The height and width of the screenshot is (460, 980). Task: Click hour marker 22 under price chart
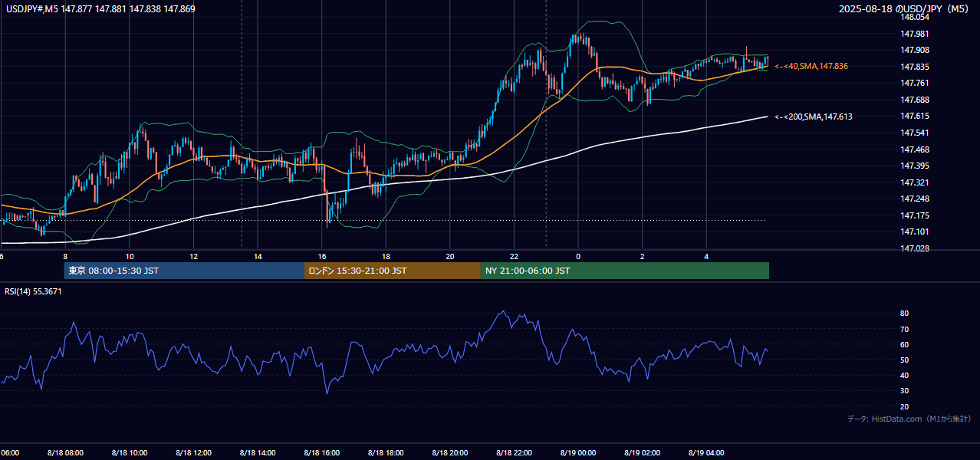[514, 257]
